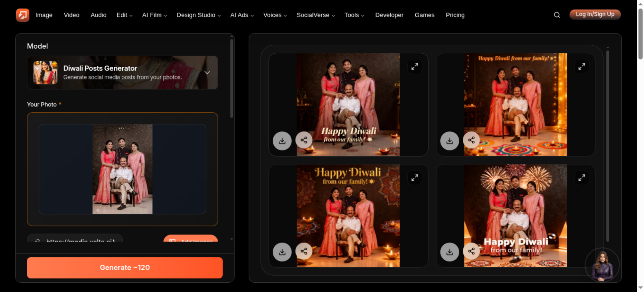644x292 pixels.
Task: Click the Log In/Sign Up button
Action: 595,14
